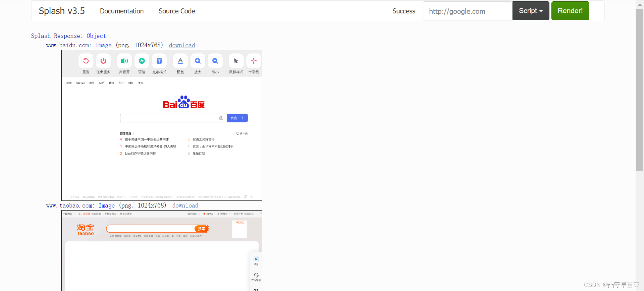The image size is (644, 291).
Task: Click hot search item Lisa刘亦菲赞达亚同框
Action: (140, 154)
